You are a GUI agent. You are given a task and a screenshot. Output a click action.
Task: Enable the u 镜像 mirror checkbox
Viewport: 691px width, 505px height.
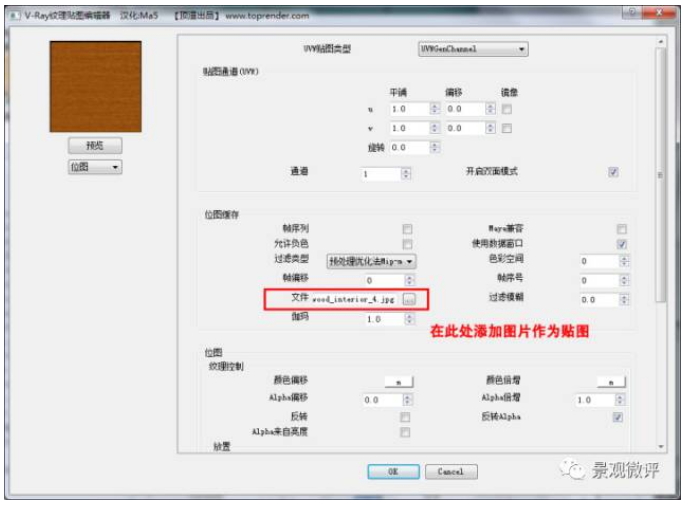tap(507, 109)
